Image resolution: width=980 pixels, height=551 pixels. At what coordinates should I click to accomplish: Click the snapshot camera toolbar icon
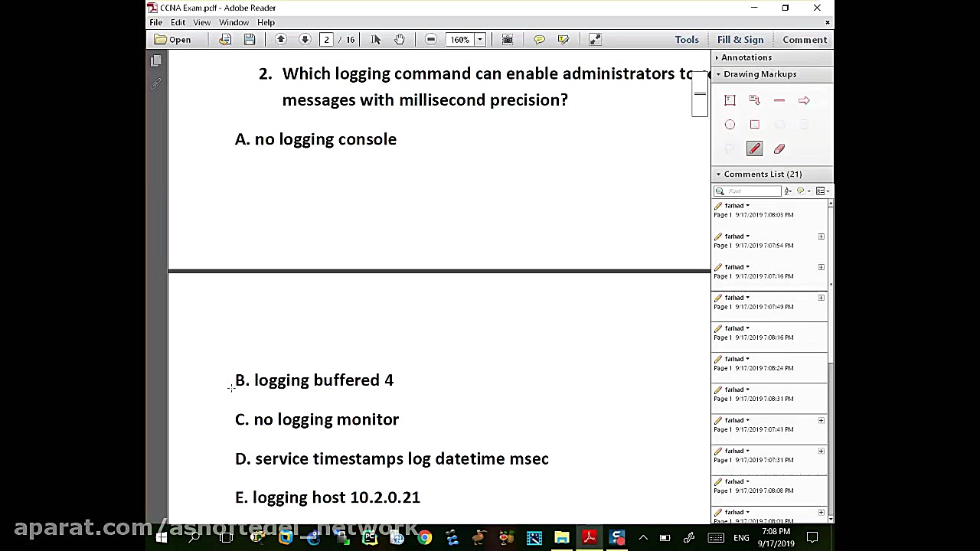tap(507, 40)
